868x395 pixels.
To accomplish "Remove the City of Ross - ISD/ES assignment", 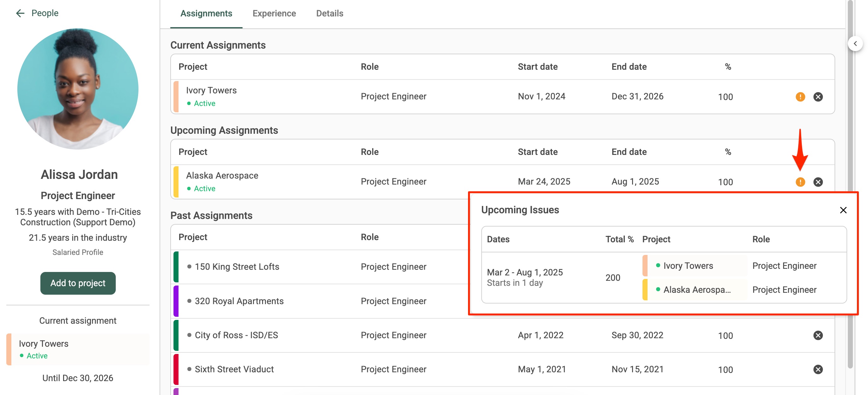I will (x=818, y=335).
